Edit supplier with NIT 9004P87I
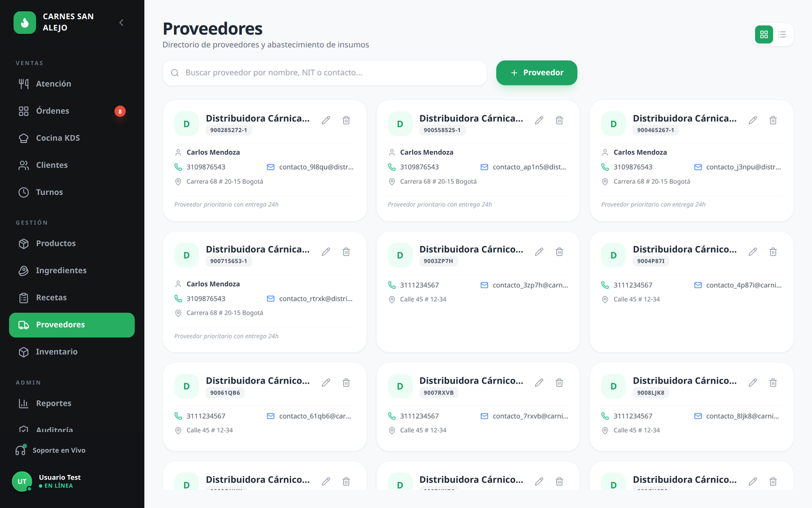 753,251
